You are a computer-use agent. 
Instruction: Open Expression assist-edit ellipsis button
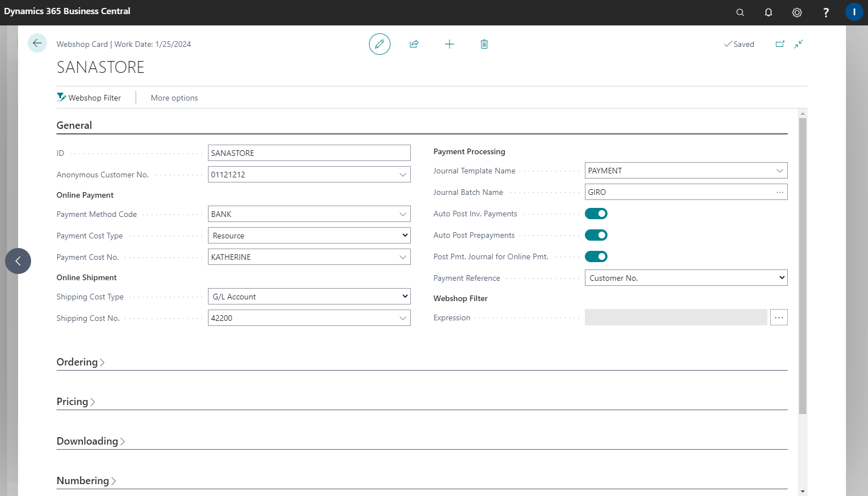(x=779, y=317)
